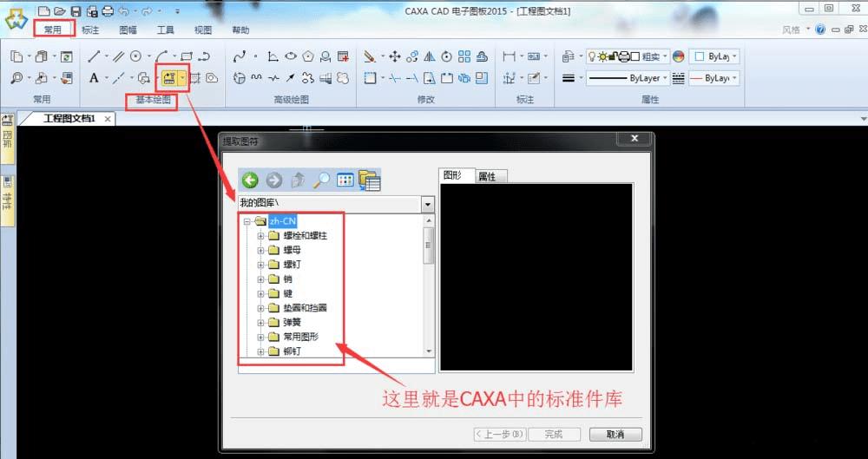Select the Rectangle drawing tool
Screen dimensions: 868x459
coord(187,56)
